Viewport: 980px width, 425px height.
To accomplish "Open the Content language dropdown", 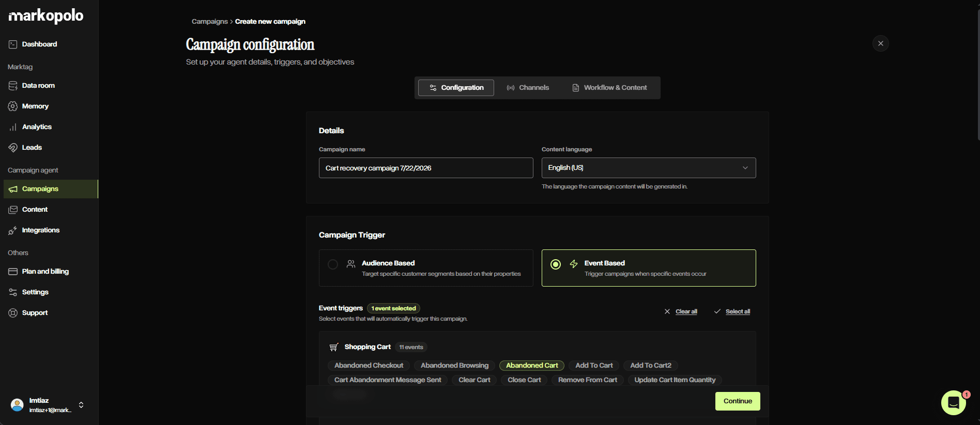I will 649,168.
